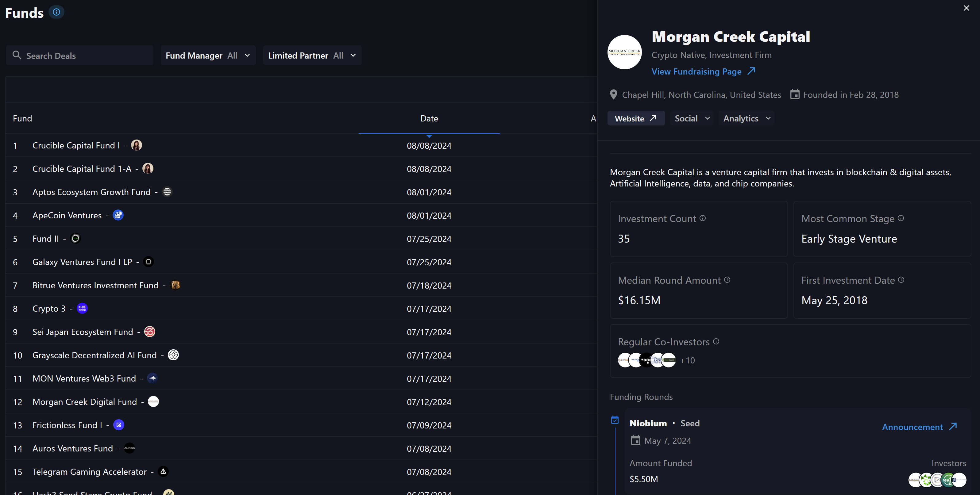Click the Crypto 3 Blueyard logo
Viewport: 980px width, 495px height.
click(82, 308)
